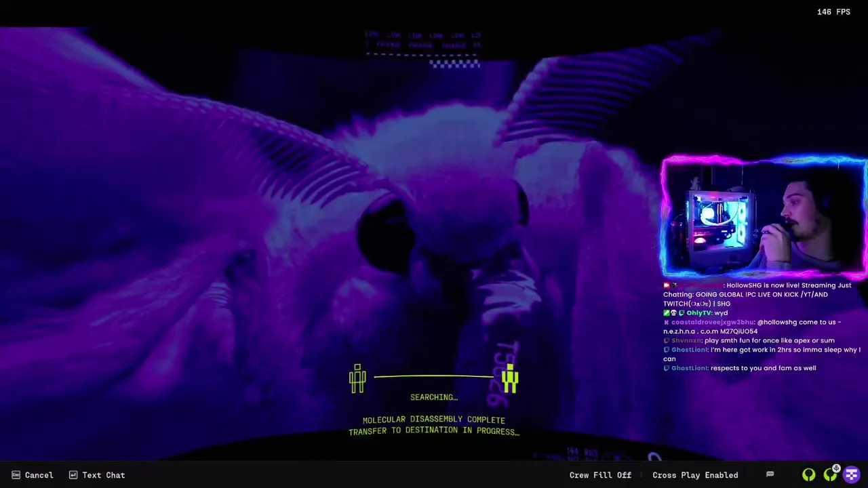Click the 'got work in 2hrs' message
The width and height of the screenshot is (868, 488).
tap(762, 354)
